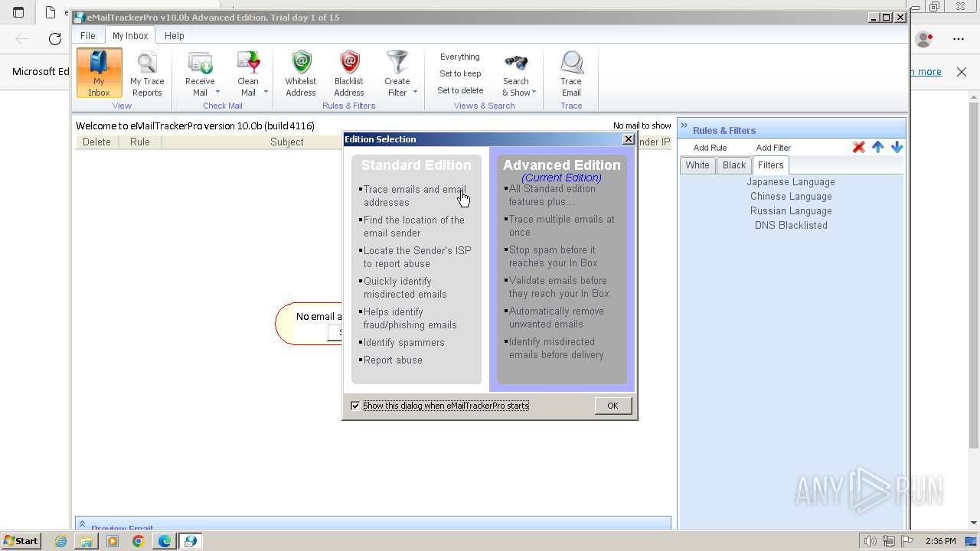Switch to the Filters tab

point(771,165)
